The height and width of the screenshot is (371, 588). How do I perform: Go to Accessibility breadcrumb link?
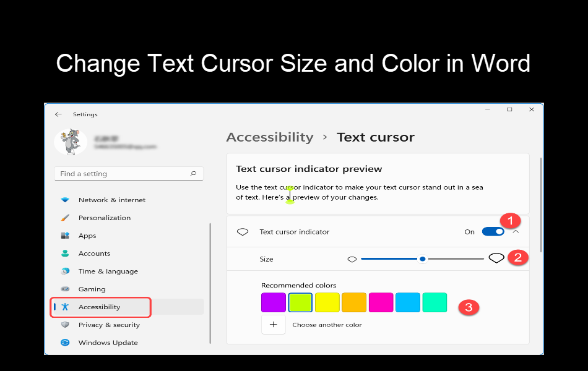click(x=270, y=137)
